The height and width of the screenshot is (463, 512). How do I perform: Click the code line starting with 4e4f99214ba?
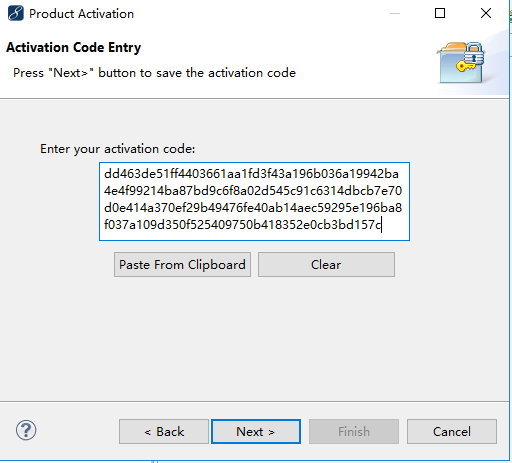click(253, 191)
